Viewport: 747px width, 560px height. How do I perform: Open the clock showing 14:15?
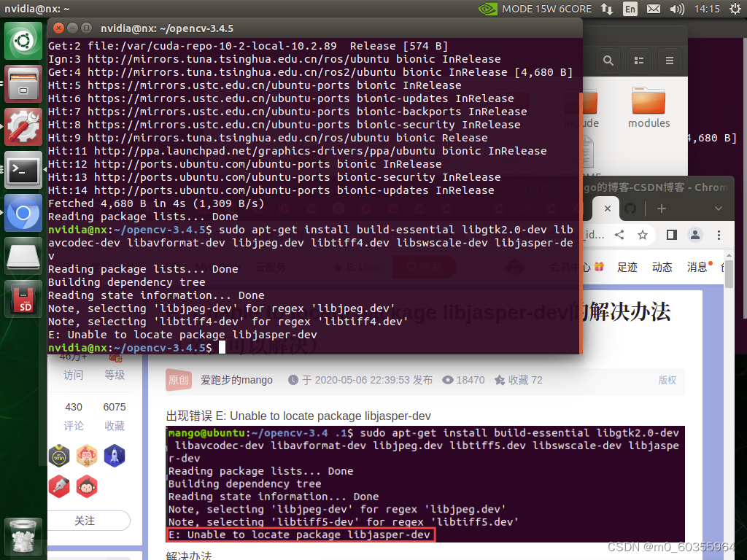point(707,9)
